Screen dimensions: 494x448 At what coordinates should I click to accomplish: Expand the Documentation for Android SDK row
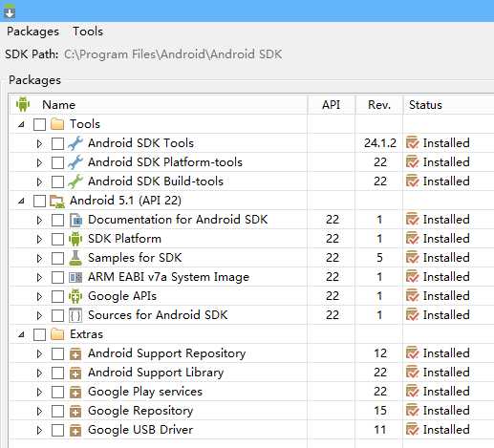pyautogui.click(x=39, y=220)
